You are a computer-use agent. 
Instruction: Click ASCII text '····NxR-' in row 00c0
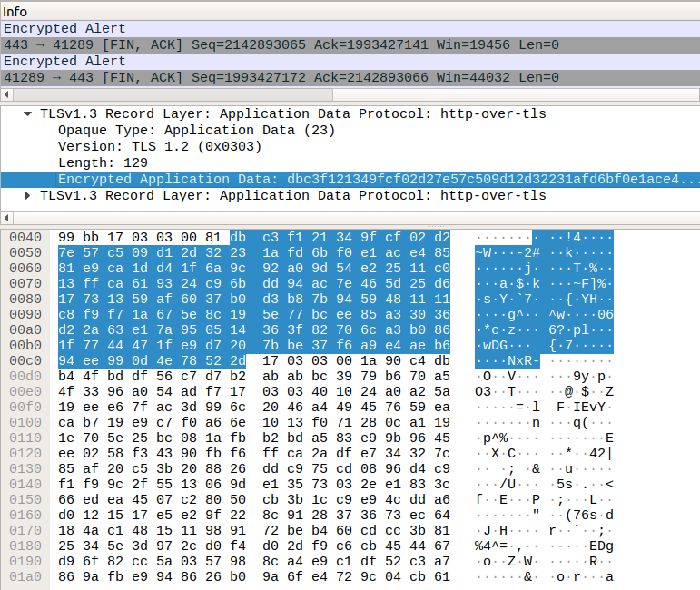click(508, 360)
